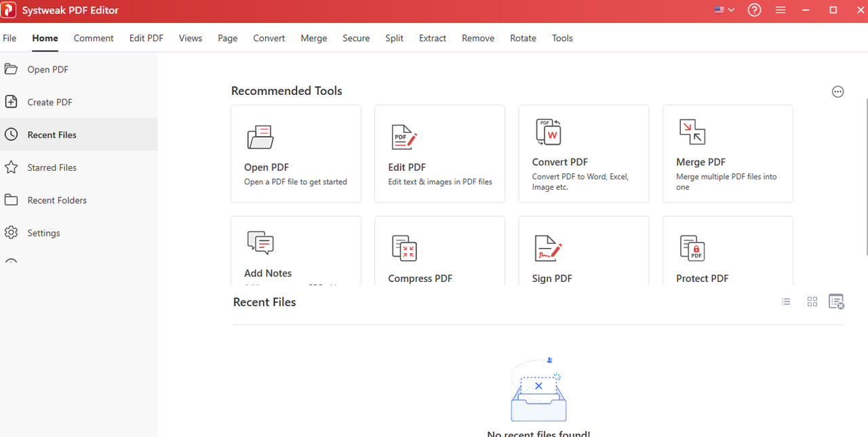The width and height of the screenshot is (868, 437).
Task: Click the Create PDF plus icon in sidebar
Action: pyautogui.click(x=11, y=102)
